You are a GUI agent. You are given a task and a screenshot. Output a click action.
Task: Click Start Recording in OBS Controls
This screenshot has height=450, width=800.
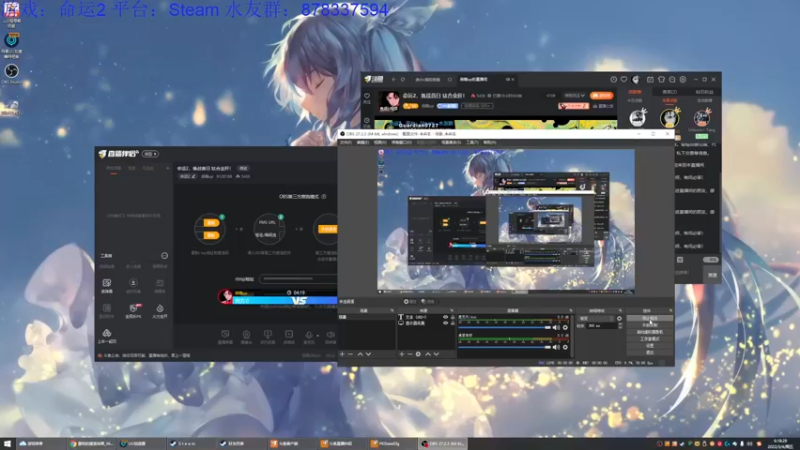point(649,325)
